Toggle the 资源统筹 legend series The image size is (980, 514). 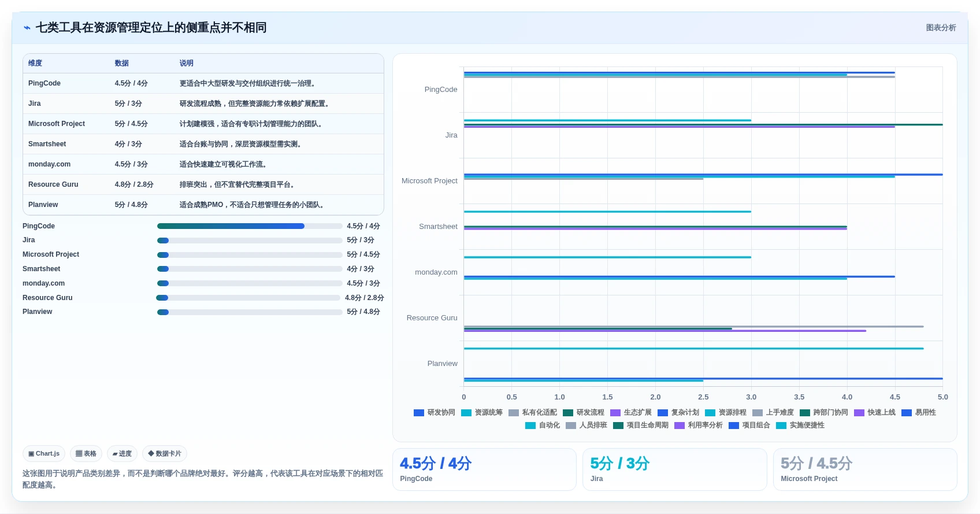click(x=482, y=412)
